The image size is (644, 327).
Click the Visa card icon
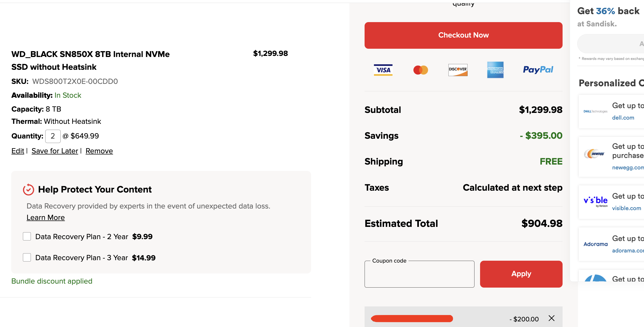tap(383, 70)
